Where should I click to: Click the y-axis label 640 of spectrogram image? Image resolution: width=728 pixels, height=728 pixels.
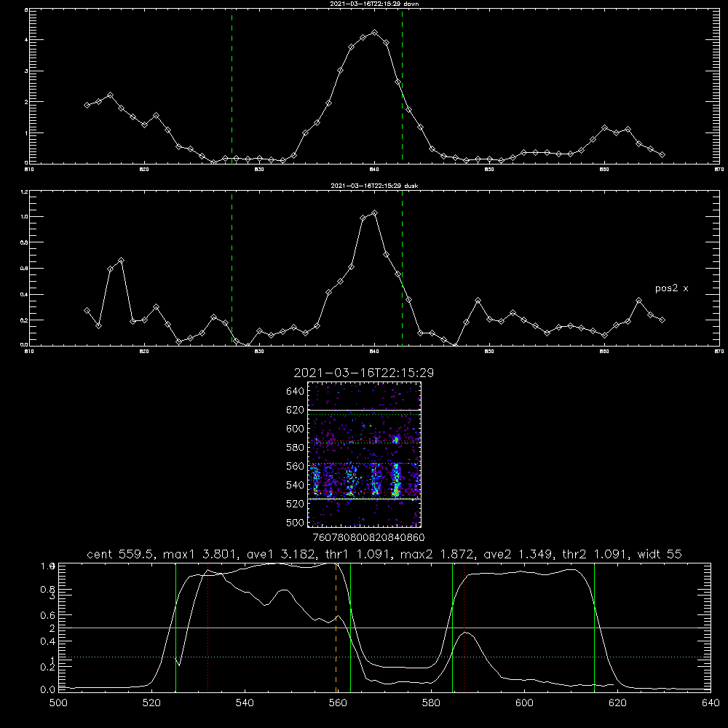296,392
